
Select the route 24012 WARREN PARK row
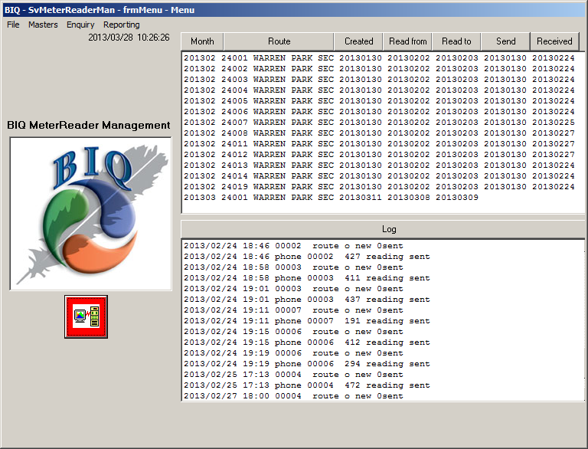pos(379,155)
